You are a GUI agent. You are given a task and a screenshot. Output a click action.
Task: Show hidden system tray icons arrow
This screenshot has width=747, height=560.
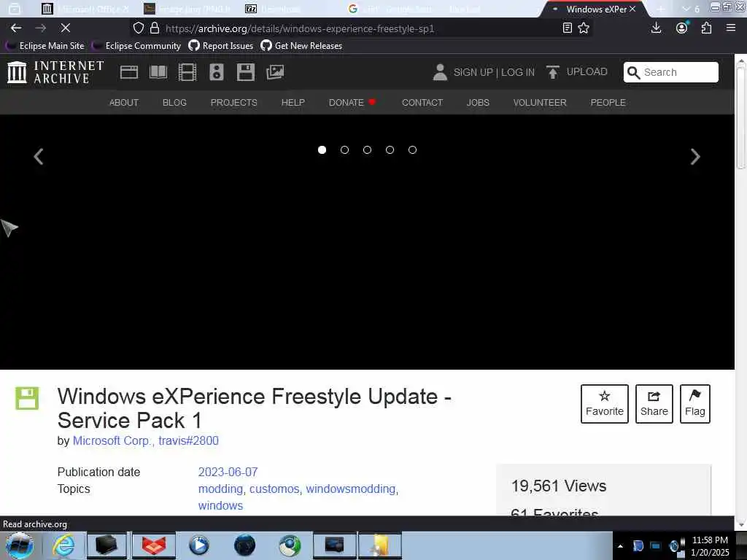(620, 546)
